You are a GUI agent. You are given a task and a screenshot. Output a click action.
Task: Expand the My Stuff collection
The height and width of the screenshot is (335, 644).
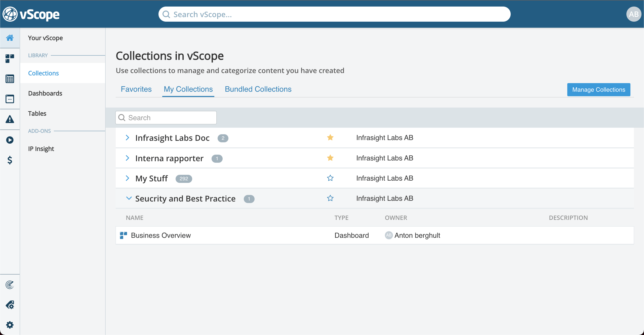pos(128,178)
